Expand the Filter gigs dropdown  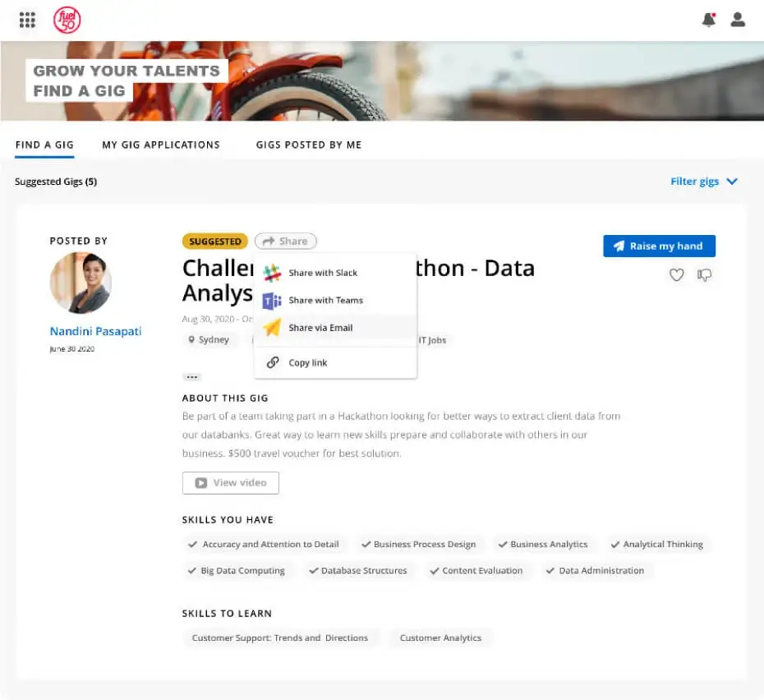[703, 182]
